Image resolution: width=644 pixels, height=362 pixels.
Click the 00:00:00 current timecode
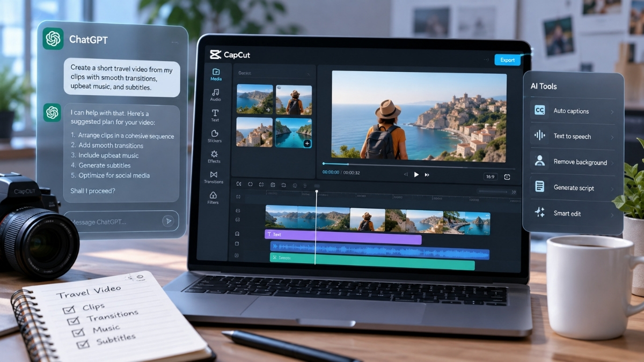[331, 173]
